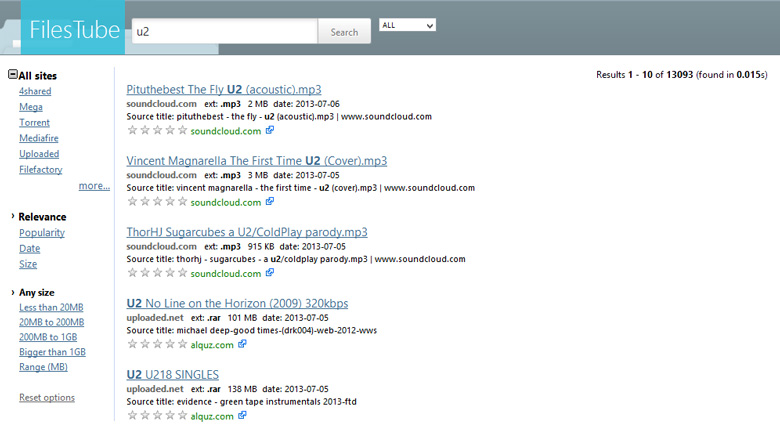This screenshot has height=434, width=780.
Task: Open external link icon for ThorHJ Sugarcubes result
Action: pyautogui.click(x=270, y=273)
